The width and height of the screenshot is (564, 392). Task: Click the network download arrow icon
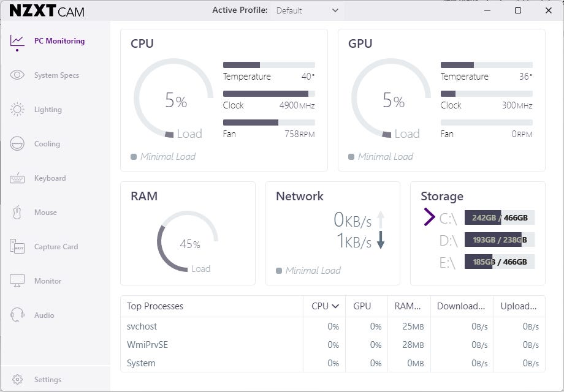(381, 240)
